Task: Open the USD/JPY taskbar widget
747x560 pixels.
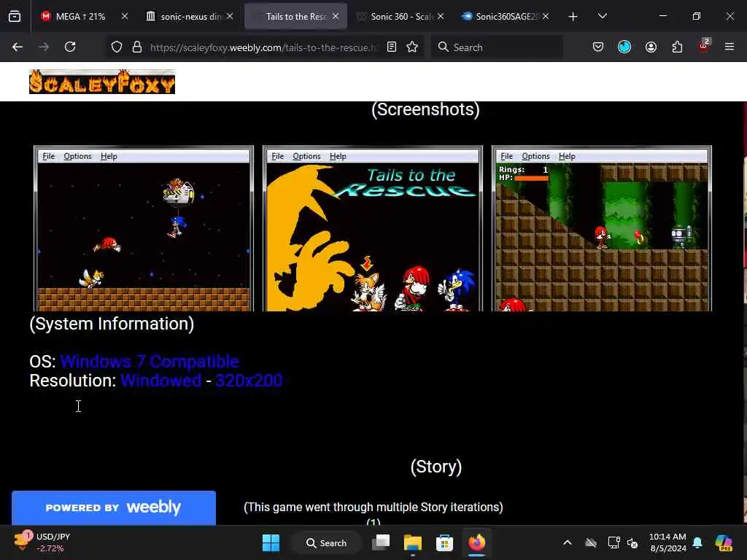Action: (42, 542)
